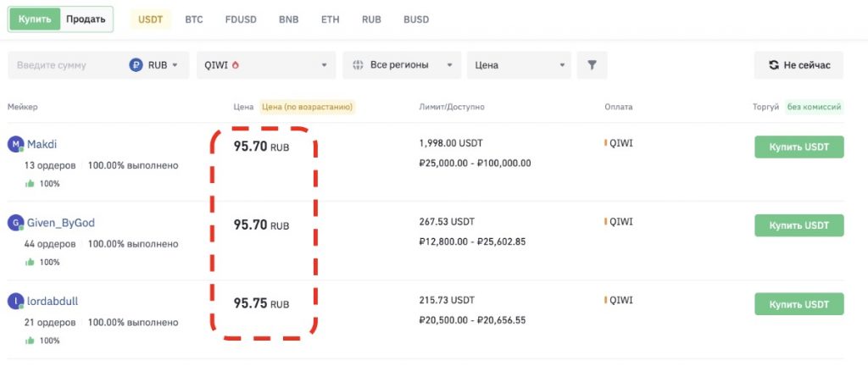Viewport: 868px width, 366px height.
Task: Click the globe icon in regions selector
Action: click(x=358, y=65)
